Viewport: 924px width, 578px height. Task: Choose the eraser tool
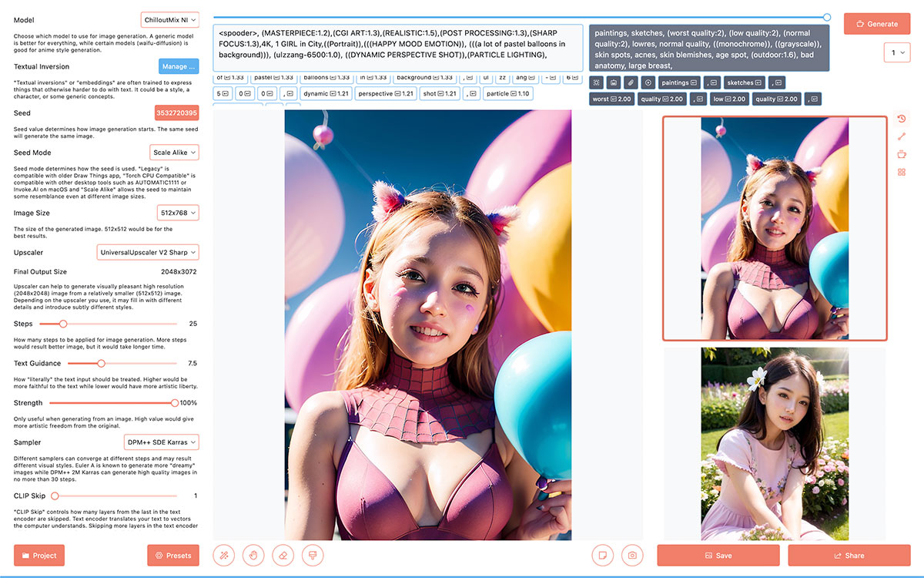(283, 555)
